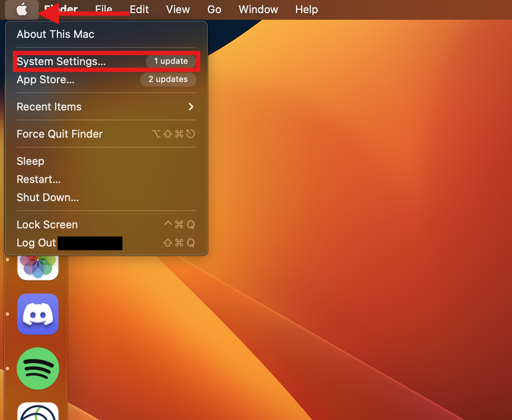Viewport: 512px width, 420px height.
Task: Open the Photos app in the dock
Action: [x=38, y=267]
